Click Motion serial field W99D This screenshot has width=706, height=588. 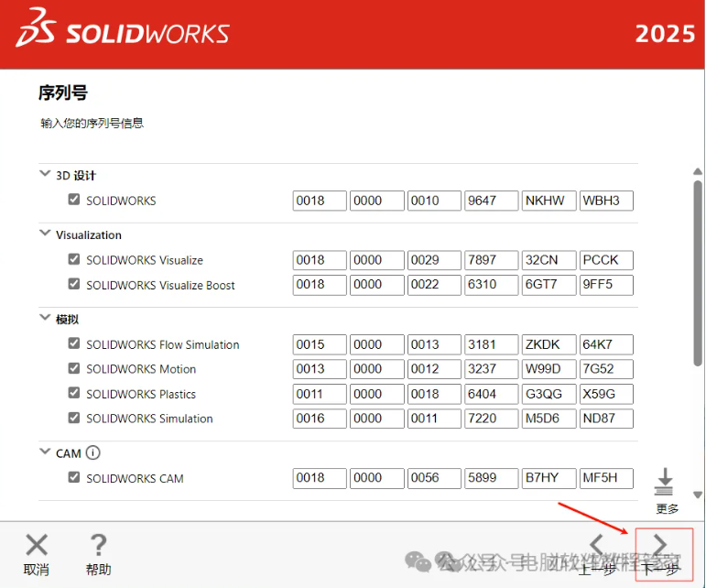pyautogui.click(x=549, y=369)
